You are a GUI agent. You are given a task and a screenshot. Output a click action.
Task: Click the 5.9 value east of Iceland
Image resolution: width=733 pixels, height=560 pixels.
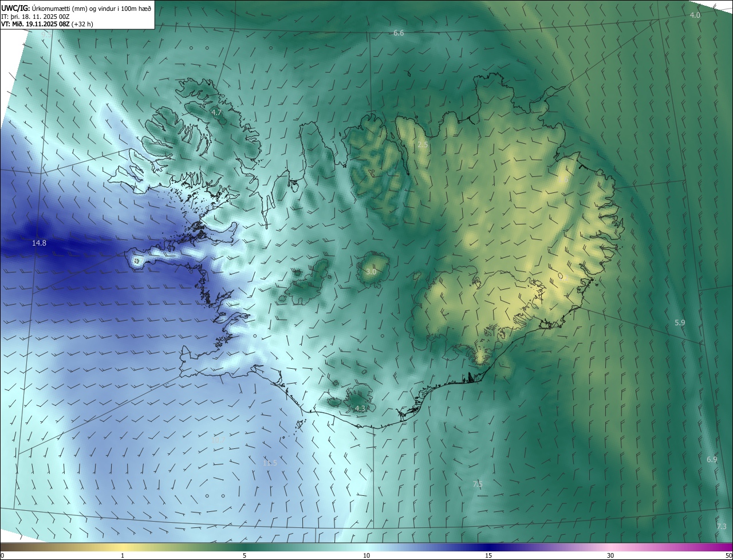(680, 323)
